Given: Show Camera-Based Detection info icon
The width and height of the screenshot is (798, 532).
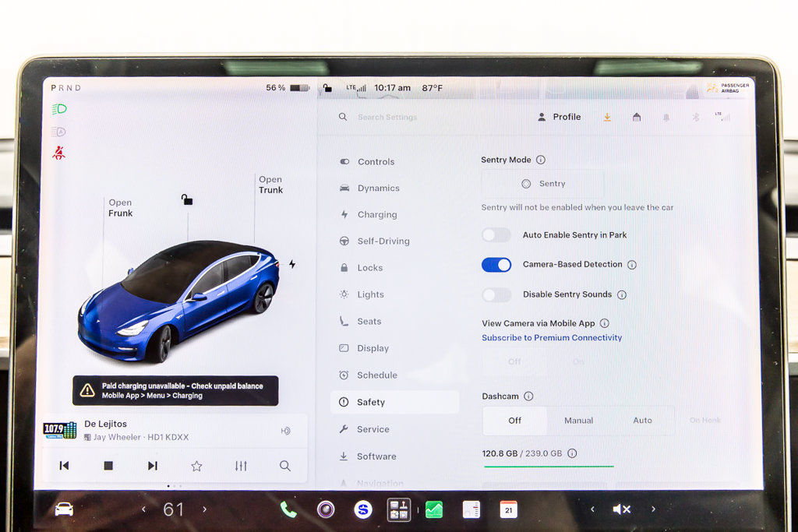Looking at the screenshot, I should [631, 265].
